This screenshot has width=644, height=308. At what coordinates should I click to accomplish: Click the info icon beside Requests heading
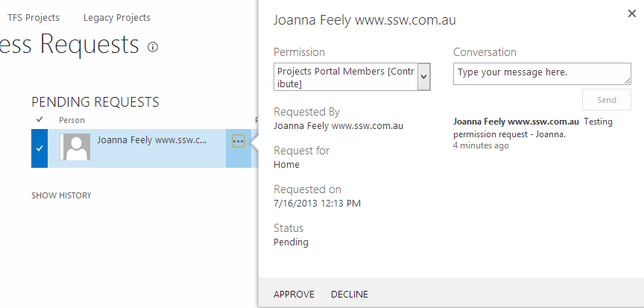(154, 47)
